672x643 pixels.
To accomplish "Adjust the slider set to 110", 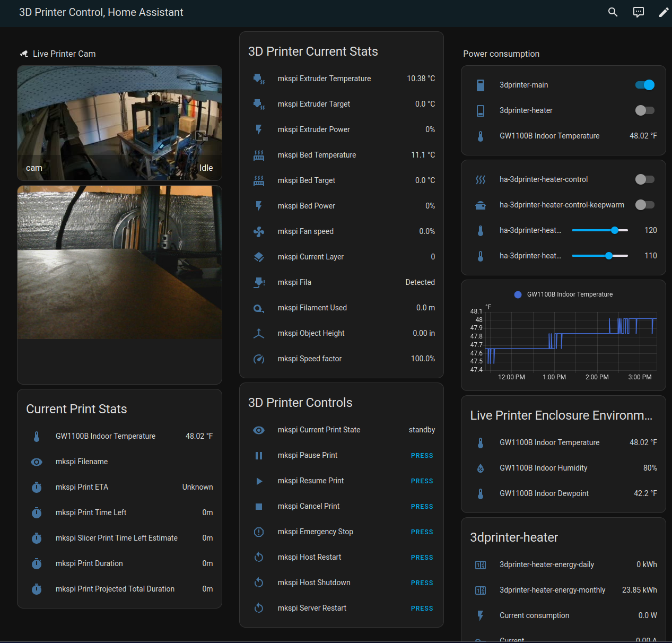I will [x=600, y=256].
